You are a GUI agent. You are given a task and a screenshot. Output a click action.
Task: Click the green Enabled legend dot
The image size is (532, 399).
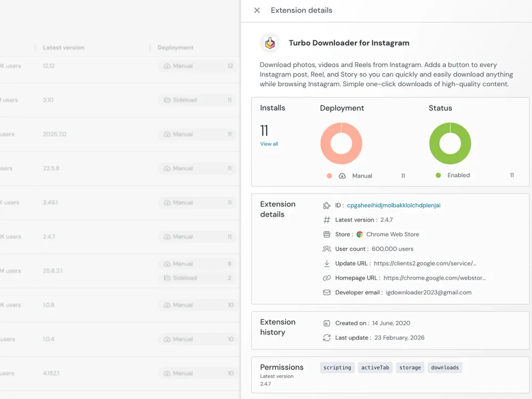(x=438, y=176)
